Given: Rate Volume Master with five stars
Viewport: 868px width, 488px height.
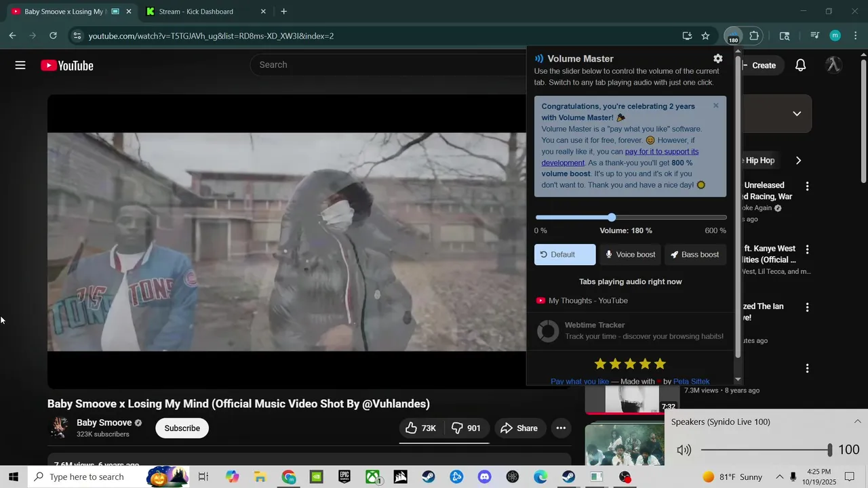Looking at the screenshot, I should click(660, 364).
